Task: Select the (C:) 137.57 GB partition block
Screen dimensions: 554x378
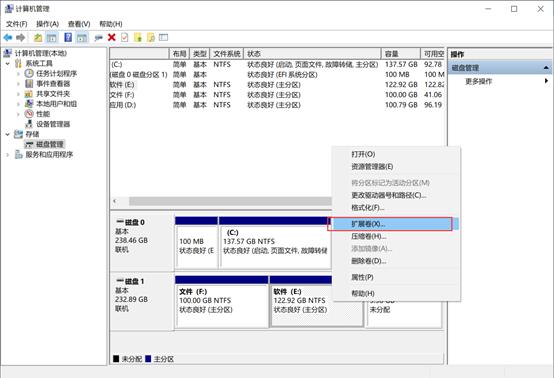Action: click(x=275, y=243)
